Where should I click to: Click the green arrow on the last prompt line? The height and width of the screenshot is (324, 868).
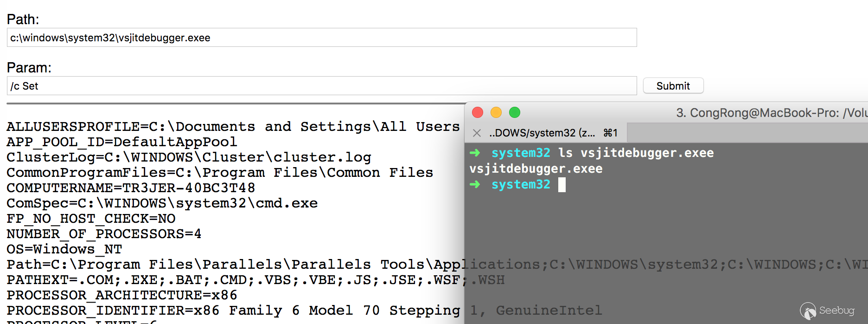coord(475,184)
